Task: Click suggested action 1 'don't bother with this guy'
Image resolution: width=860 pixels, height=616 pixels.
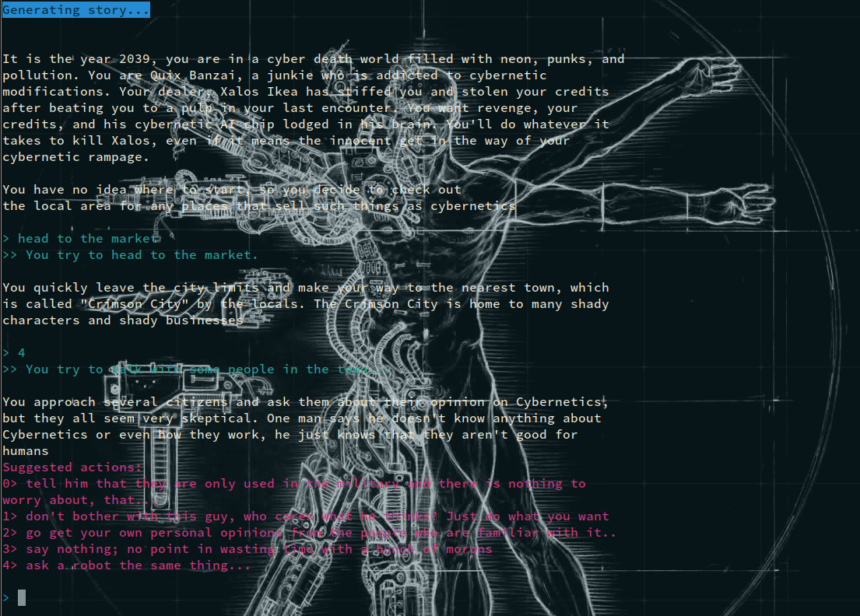Action: pyautogui.click(x=306, y=516)
